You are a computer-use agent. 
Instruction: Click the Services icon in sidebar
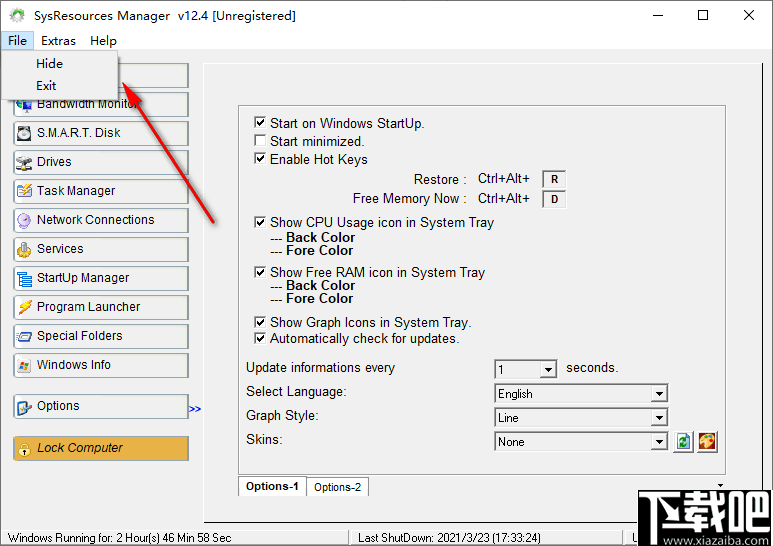pyautogui.click(x=24, y=249)
